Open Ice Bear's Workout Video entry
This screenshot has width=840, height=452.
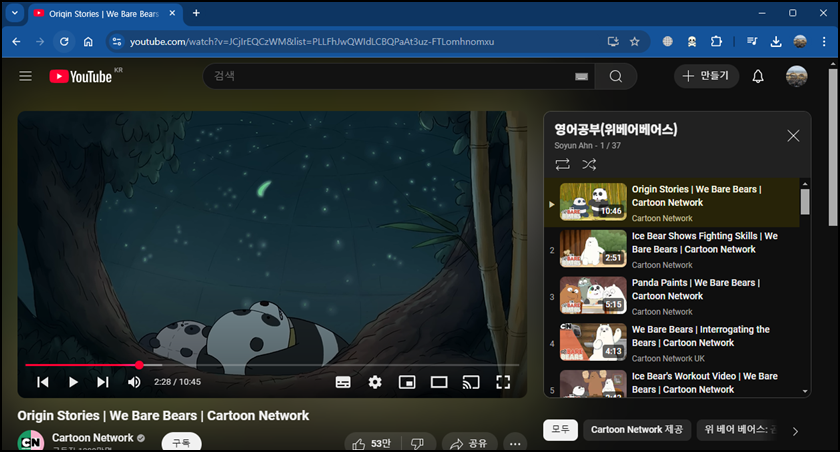point(672,383)
